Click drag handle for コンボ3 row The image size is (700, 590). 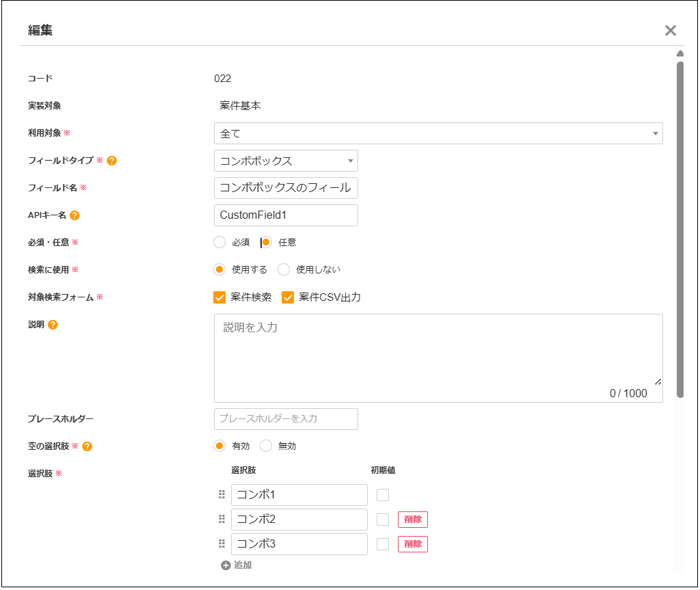click(221, 544)
